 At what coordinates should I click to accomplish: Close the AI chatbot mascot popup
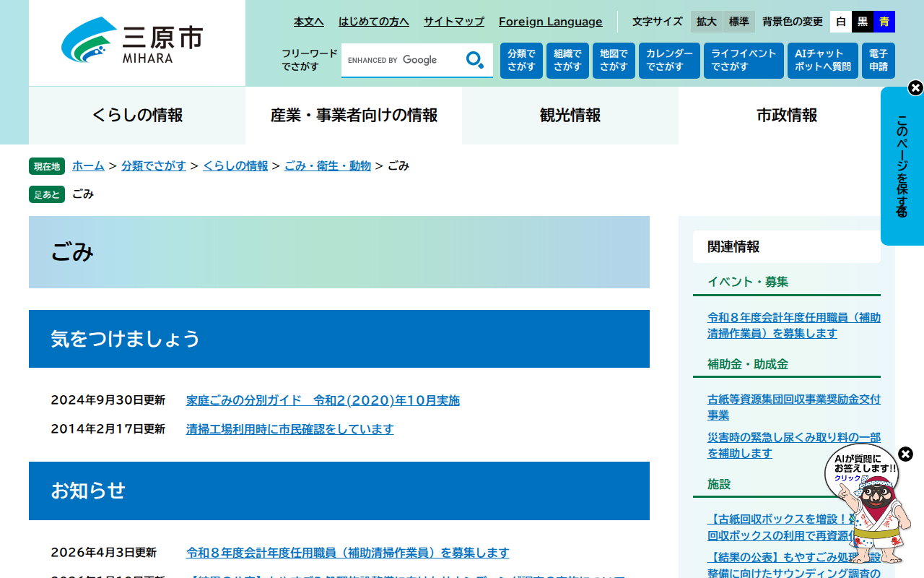pos(905,454)
